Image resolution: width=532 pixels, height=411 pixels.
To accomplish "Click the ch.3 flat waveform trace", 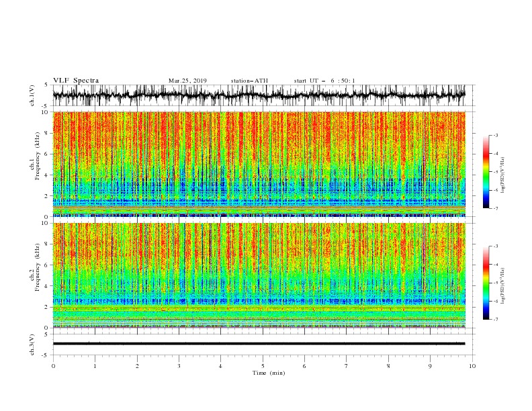I will 259,344.
